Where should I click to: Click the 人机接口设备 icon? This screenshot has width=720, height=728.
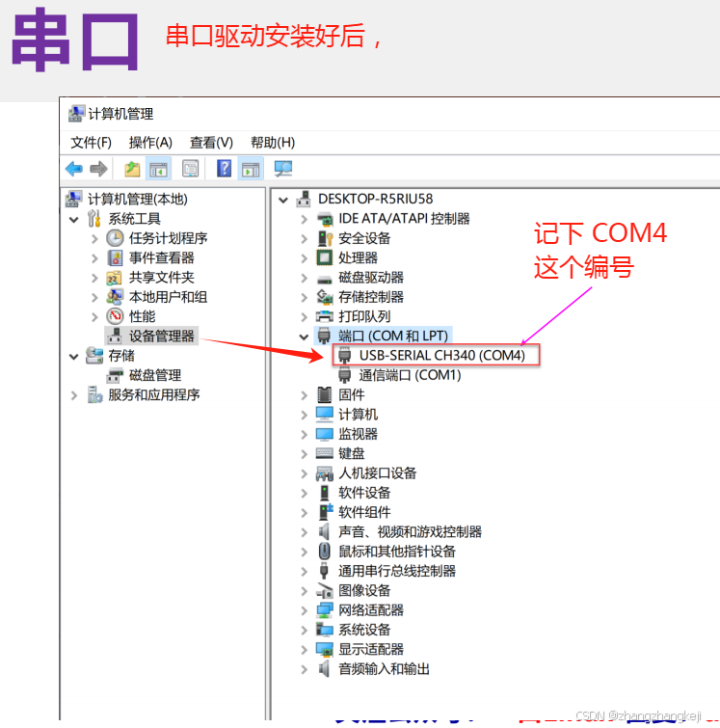pyautogui.click(x=325, y=473)
